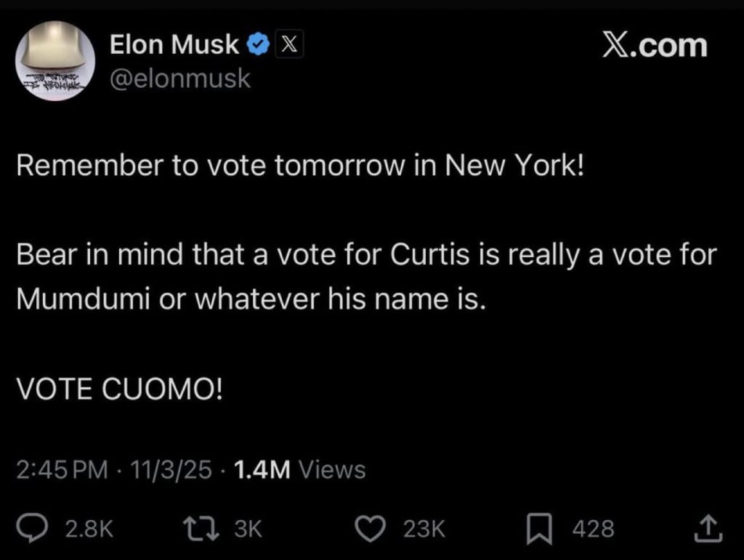Click the 3K reposts count

point(248,529)
